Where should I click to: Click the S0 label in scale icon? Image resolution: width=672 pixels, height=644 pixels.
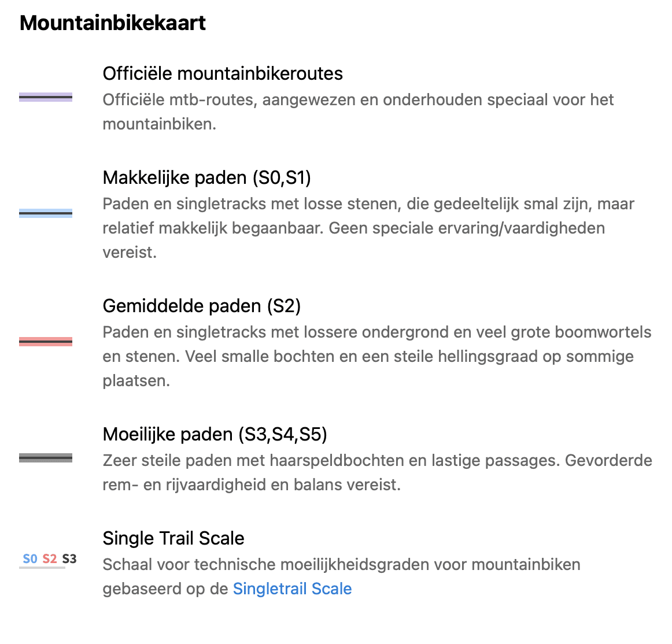click(x=30, y=559)
